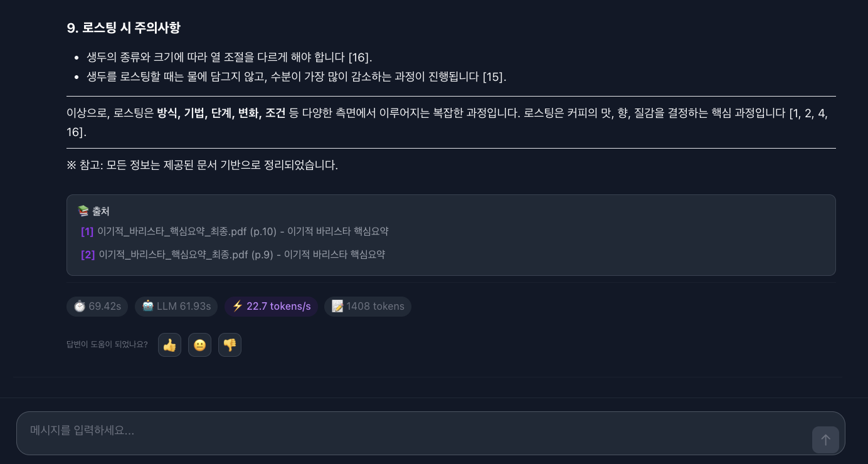Image resolution: width=868 pixels, height=464 pixels.
Task: Focus the 메시지를 입력하세요 input field
Action: click(x=414, y=431)
